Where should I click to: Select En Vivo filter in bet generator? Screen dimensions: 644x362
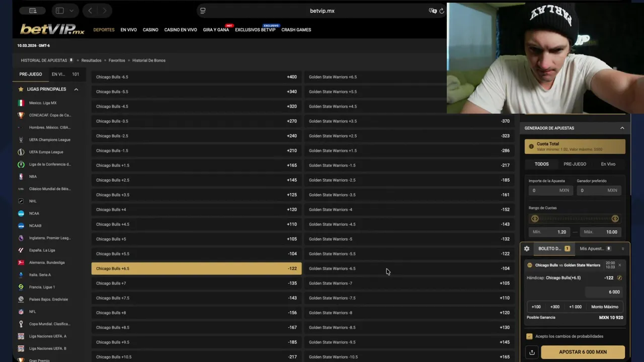click(608, 164)
